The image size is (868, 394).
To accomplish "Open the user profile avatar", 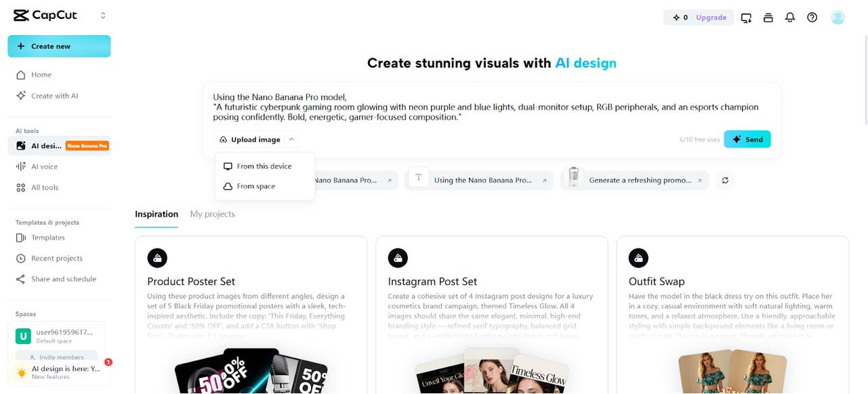I will [x=838, y=18].
